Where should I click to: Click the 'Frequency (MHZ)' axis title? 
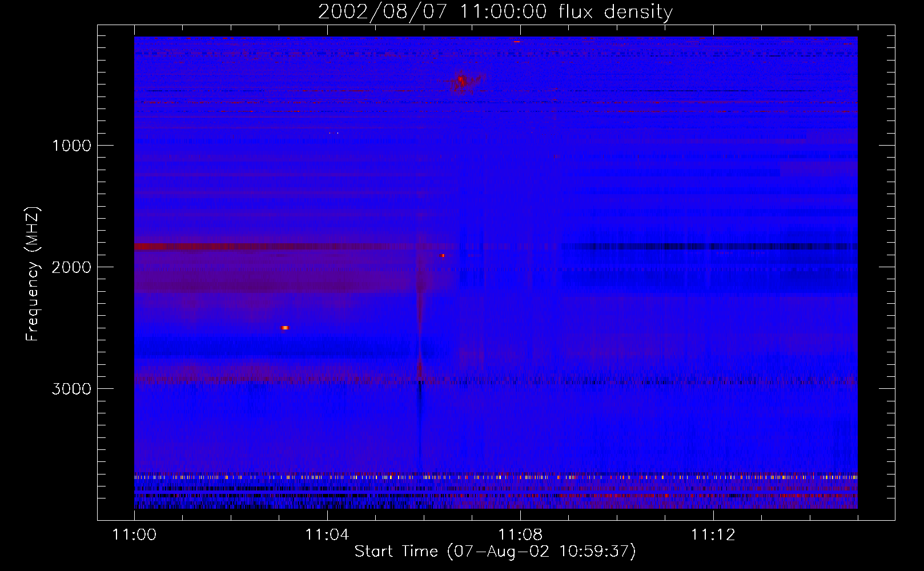(33, 274)
